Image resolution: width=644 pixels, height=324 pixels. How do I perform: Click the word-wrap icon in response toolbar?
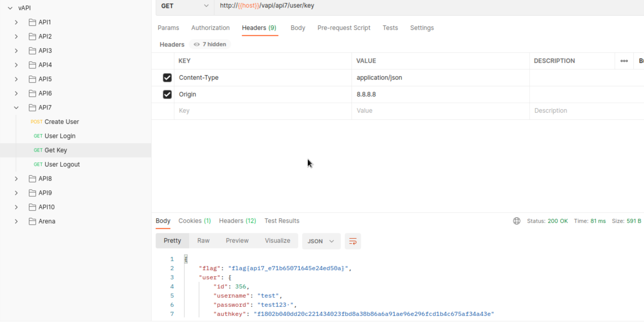pos(353,241)
